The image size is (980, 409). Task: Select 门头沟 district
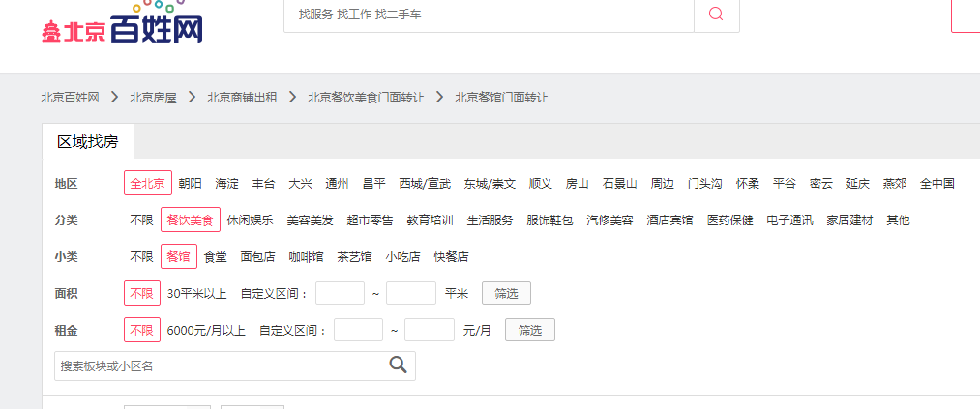pyautogui.click(x=705, y=184)
